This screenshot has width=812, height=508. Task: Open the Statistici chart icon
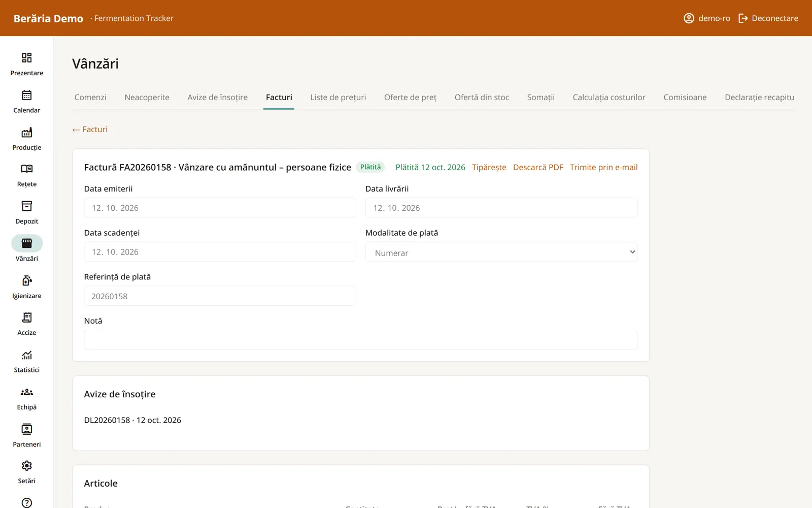(x=27, y=355)
